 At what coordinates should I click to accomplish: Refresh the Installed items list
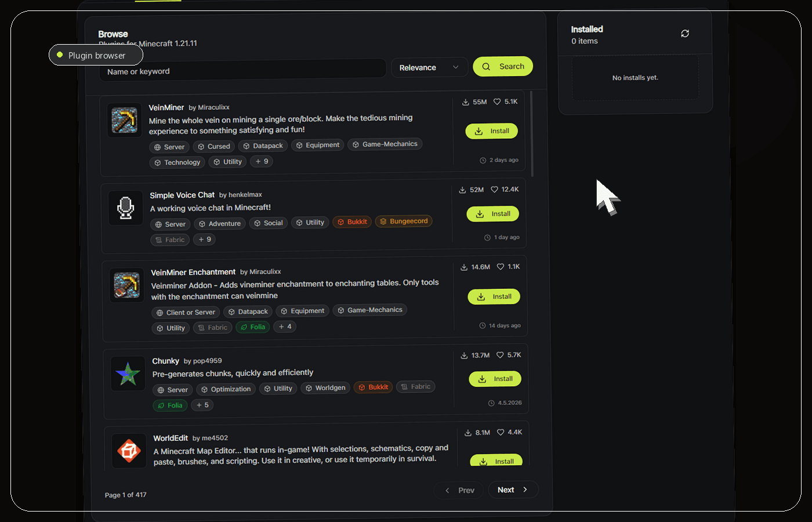pyautogui.click(x=685, y=34)
